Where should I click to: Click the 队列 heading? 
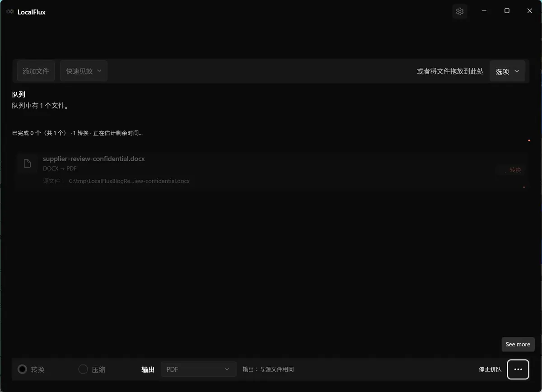pyautogui.click(x=19, y=94)
